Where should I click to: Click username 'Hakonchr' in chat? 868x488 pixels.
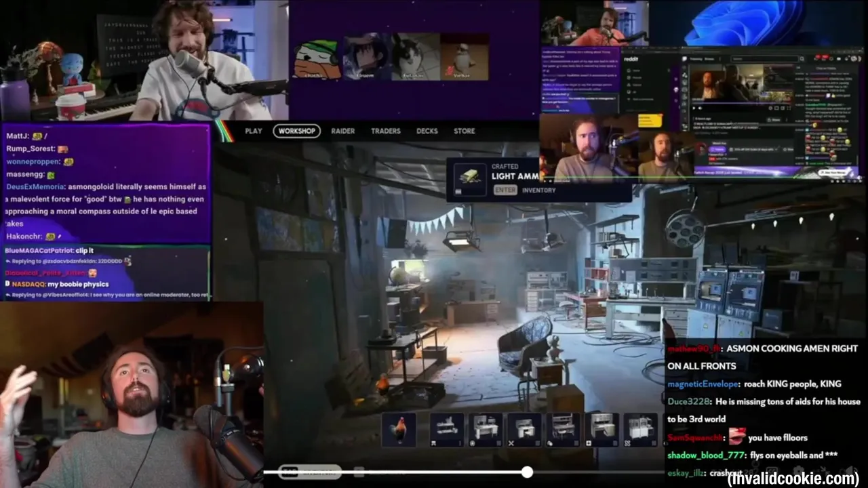24,237
